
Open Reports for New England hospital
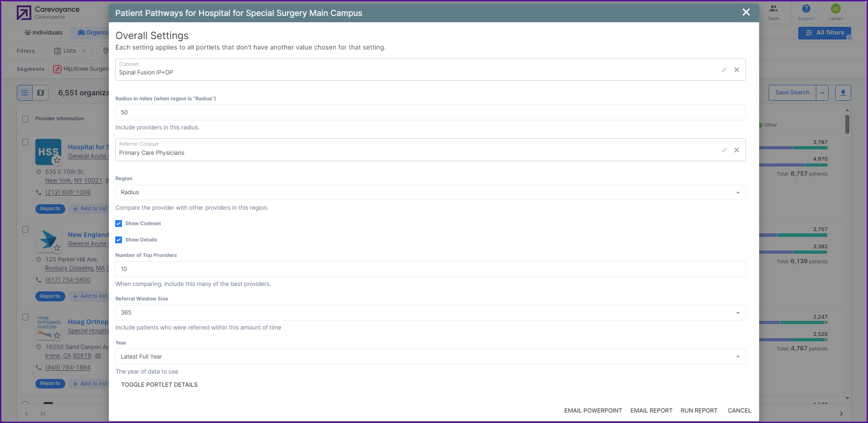(x=50, y=296)
